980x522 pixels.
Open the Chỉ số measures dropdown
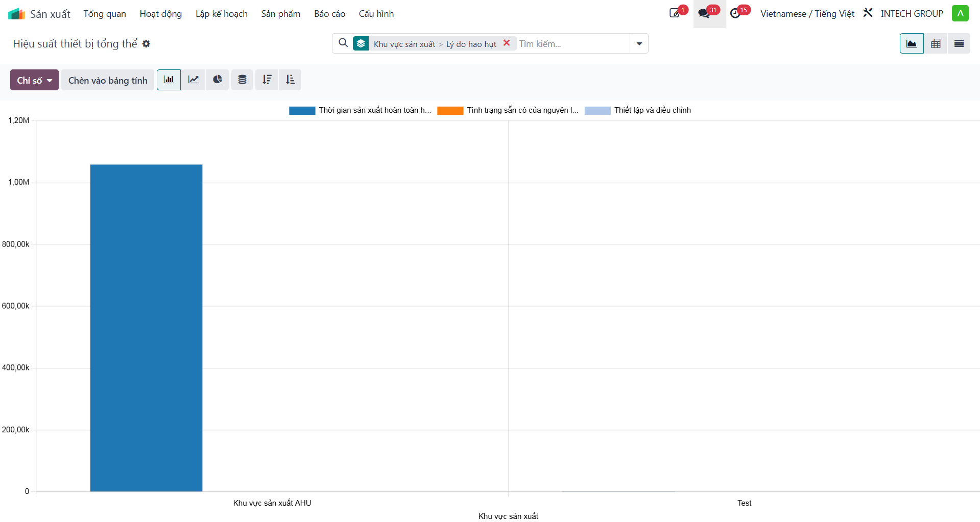click(34, 80)
